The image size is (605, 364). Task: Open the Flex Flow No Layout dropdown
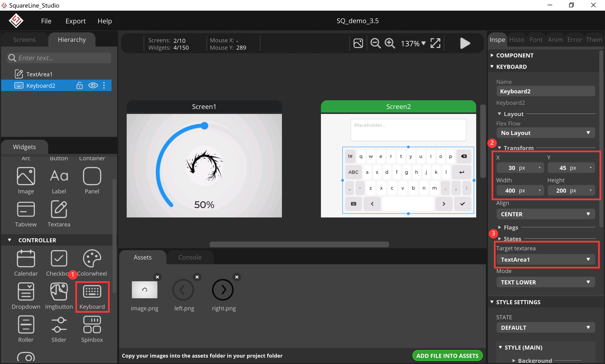(x=546, y=133)
